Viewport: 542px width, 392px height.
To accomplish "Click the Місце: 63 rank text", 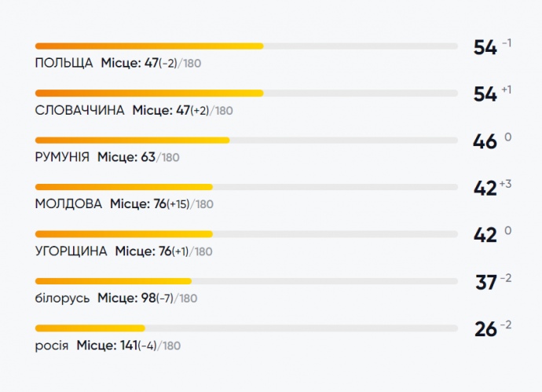I will click(126, 157).
